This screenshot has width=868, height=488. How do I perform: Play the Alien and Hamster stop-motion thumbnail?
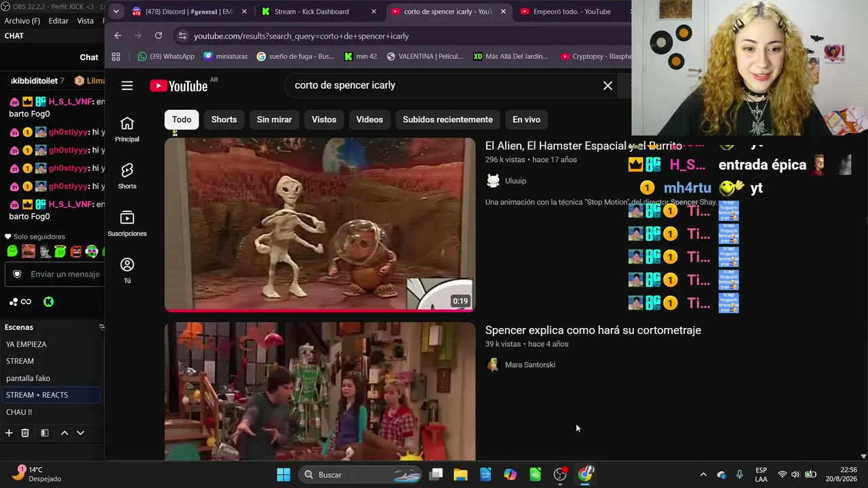click(320, 224)
